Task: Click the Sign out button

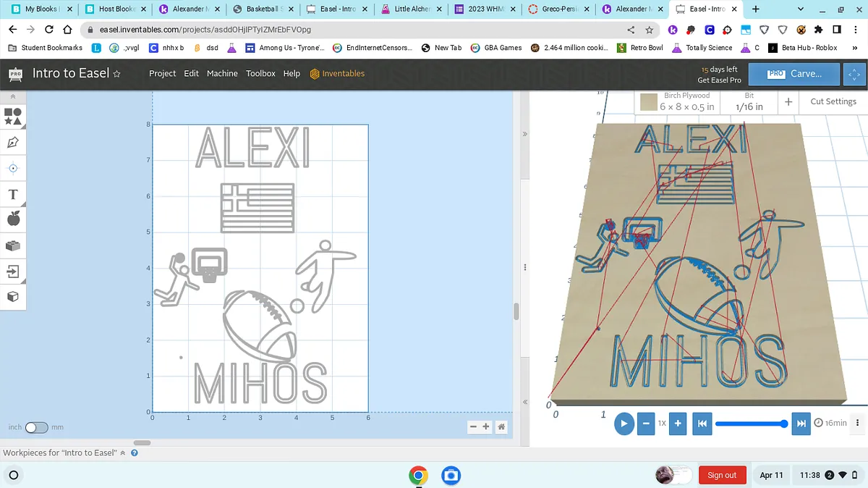Action: (x=722, y=475)
